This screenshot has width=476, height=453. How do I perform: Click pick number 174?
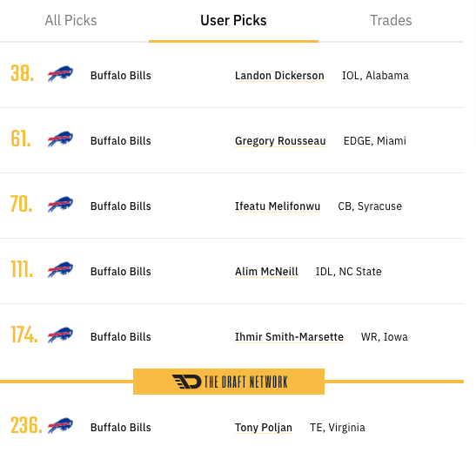click(x=24, y=335)
